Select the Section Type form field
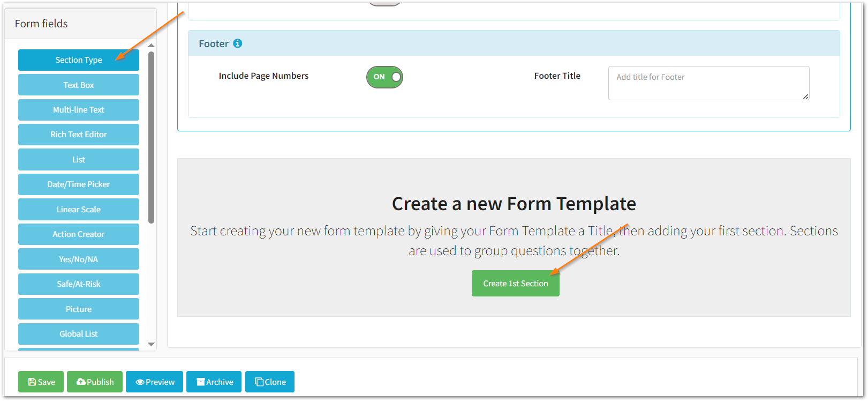The width and height of the screenshot is (868, 401). tap(78, 60)
